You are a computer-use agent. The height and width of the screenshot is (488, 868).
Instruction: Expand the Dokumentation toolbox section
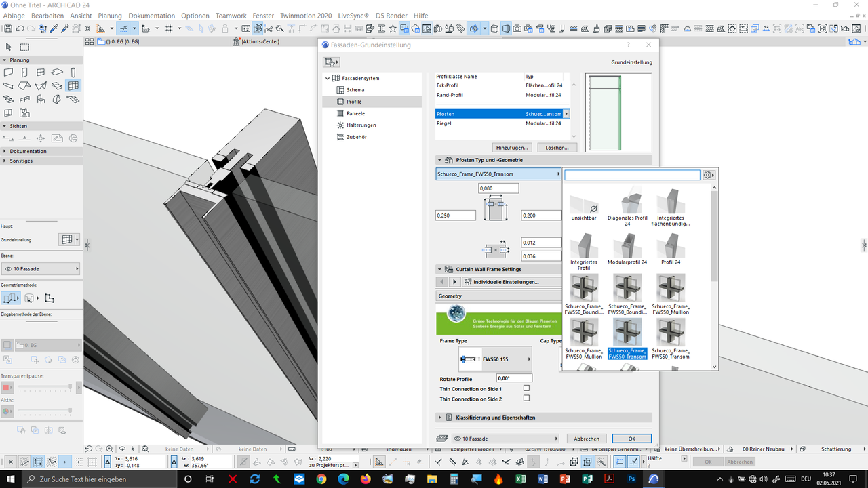[5, 151]
